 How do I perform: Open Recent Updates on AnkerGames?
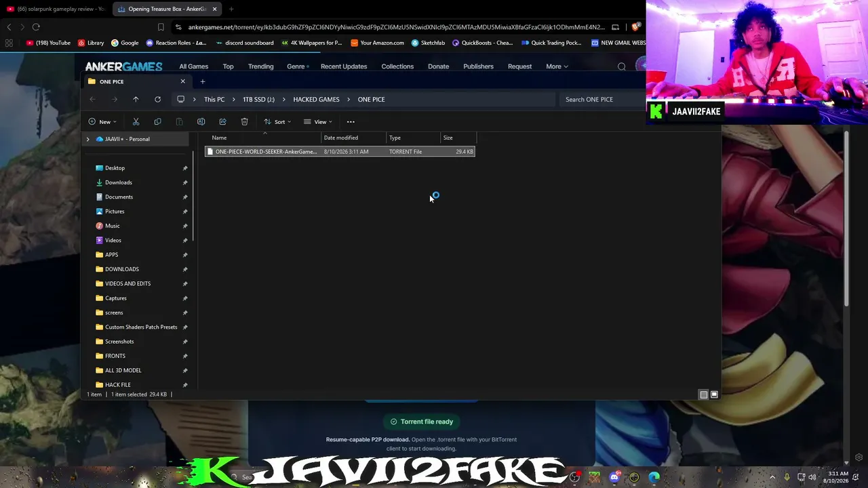click(344, 66)
